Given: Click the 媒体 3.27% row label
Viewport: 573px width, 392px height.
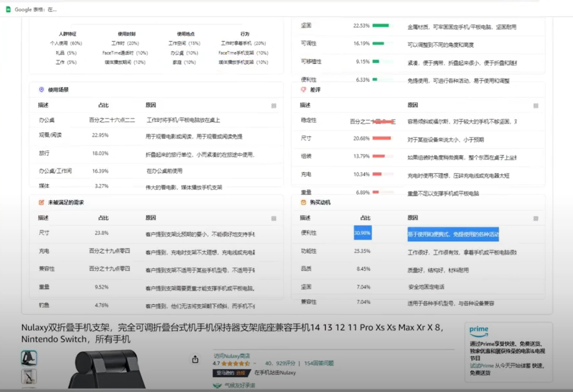Looking at the screenshot, I should [x=44, y=186].
